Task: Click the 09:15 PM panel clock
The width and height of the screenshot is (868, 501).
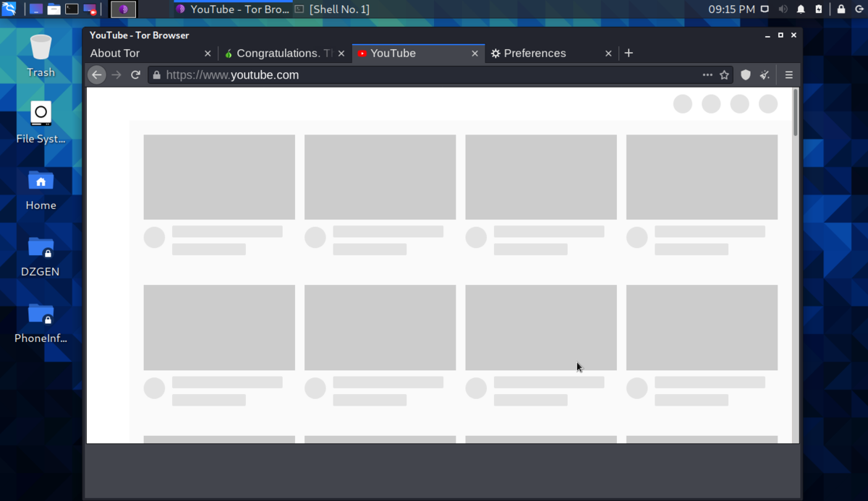Action: pyautogui.click(x=731, y=9)
